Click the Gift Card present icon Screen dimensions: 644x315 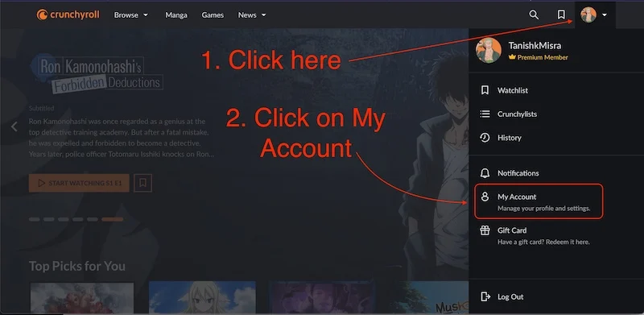pos(485,230)
